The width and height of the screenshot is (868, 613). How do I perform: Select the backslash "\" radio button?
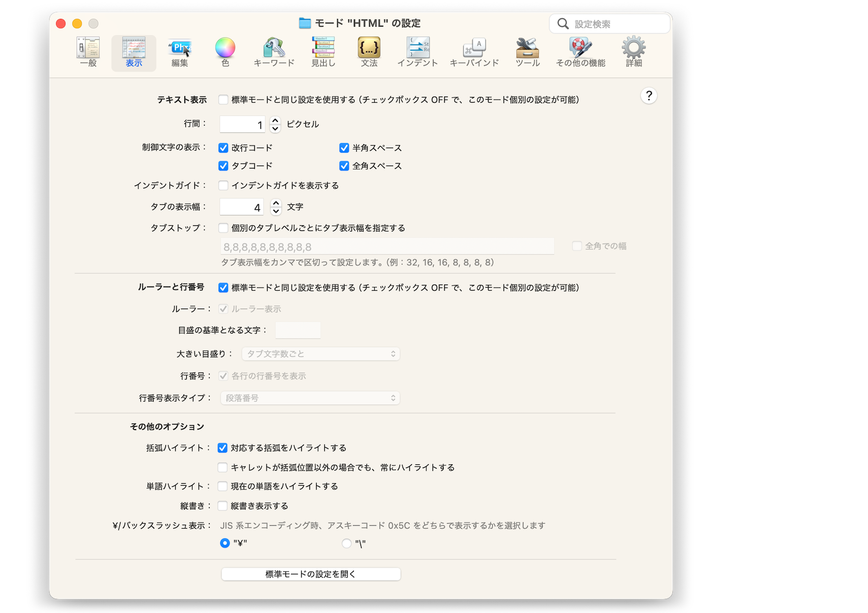pos(347,544)
